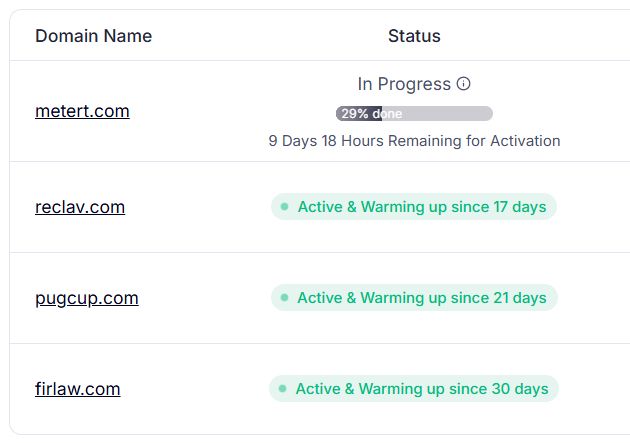Open the reclav.com domain link
630x443 pixels.
point(80,207)
